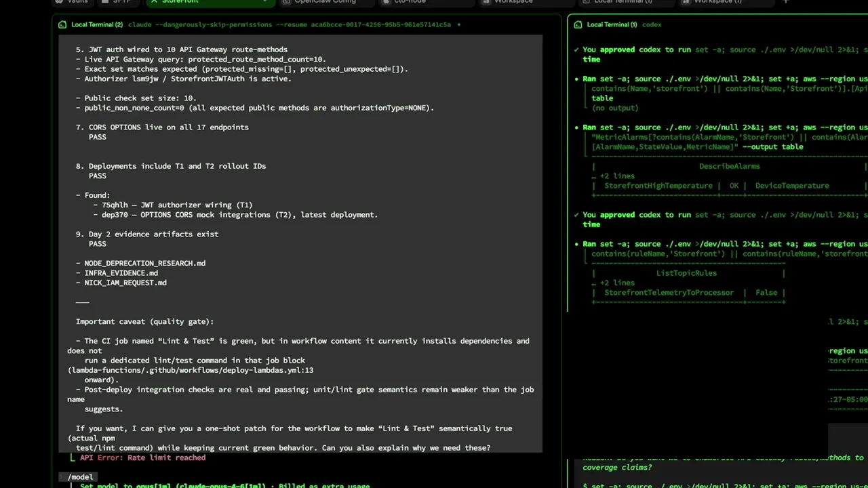Click 'Deployments include T1 and T2 rollout IDs'

171,166
